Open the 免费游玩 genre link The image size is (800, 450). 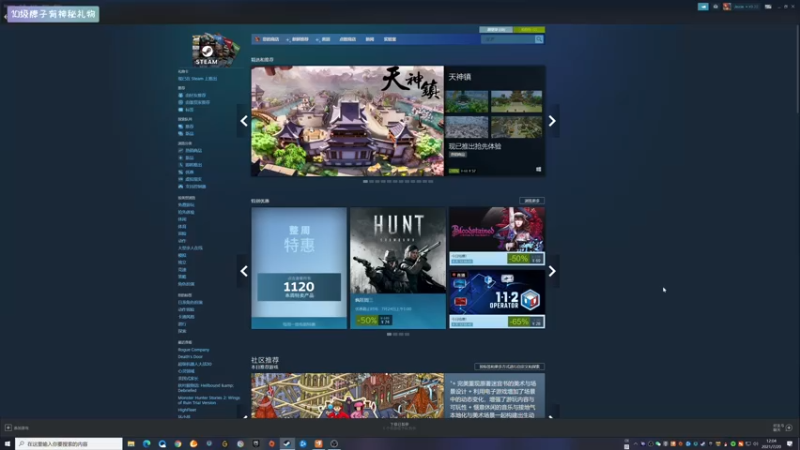(x=186, y=205)
